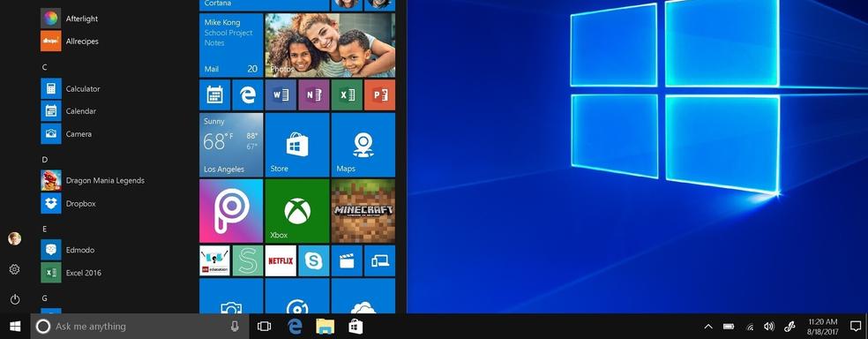
Task: Click the G section header
Action: 44,298
